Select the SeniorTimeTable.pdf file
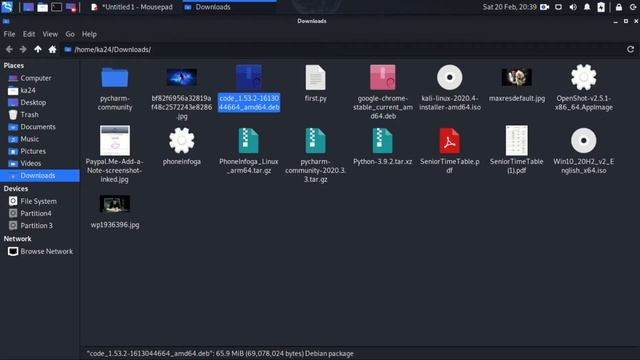Screen dimensions: 640x360 [x=449, y=140]
